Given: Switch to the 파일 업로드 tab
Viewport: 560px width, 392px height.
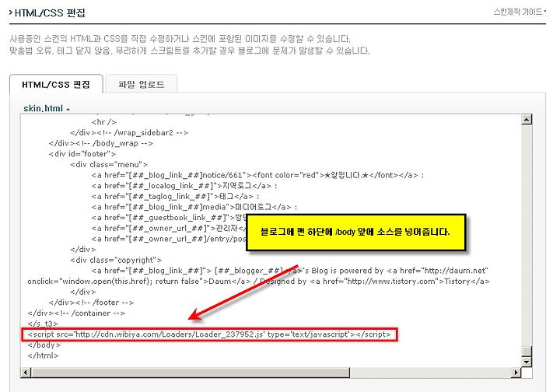Looking at the screenshot, I should point(142,85).
